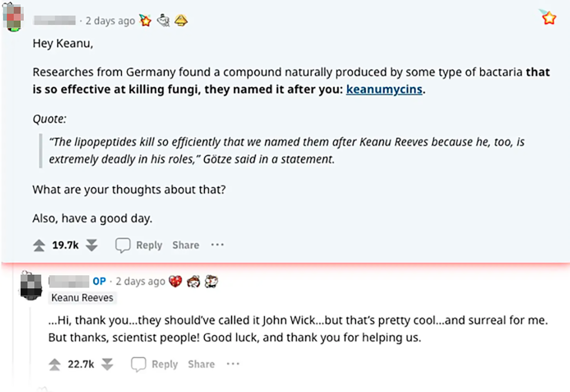Click the gold triangle award on the top comment
The image size is (570, 392).
click(x=181, y=20)
